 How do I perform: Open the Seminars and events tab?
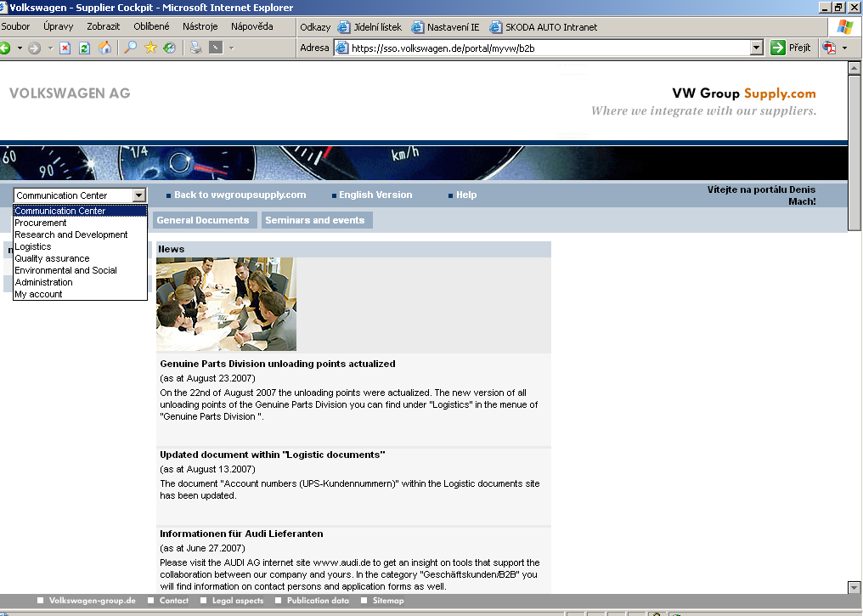315,220
